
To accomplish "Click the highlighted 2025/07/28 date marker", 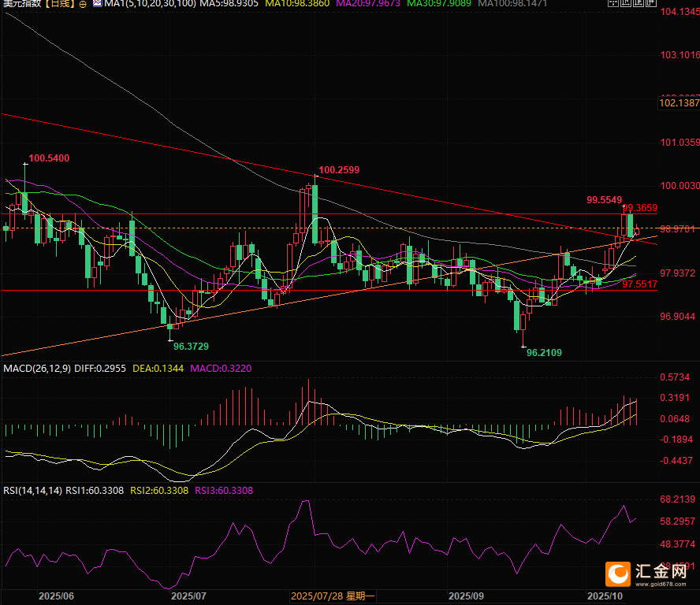I will [334, 596].
